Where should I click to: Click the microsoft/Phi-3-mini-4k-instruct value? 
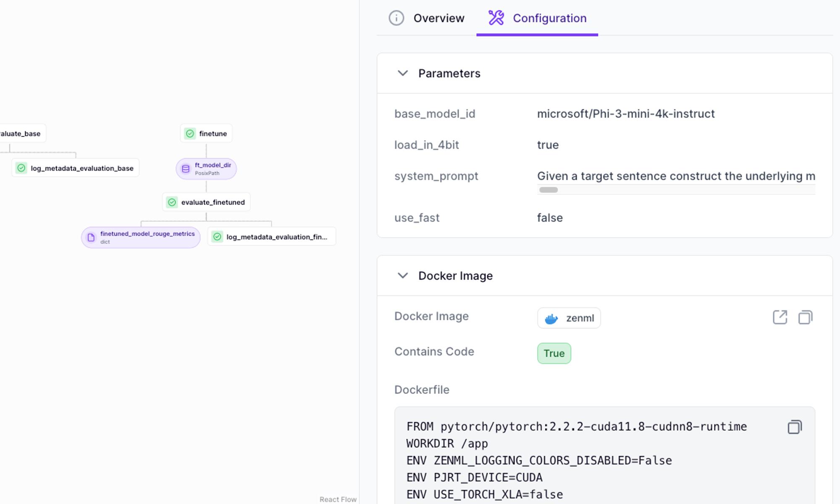tap(626, 114)
